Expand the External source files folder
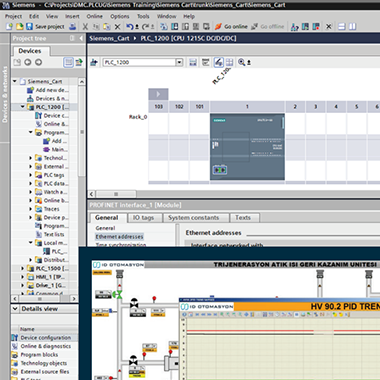This screenshot has width=380, height=380. tap(31, 166)
